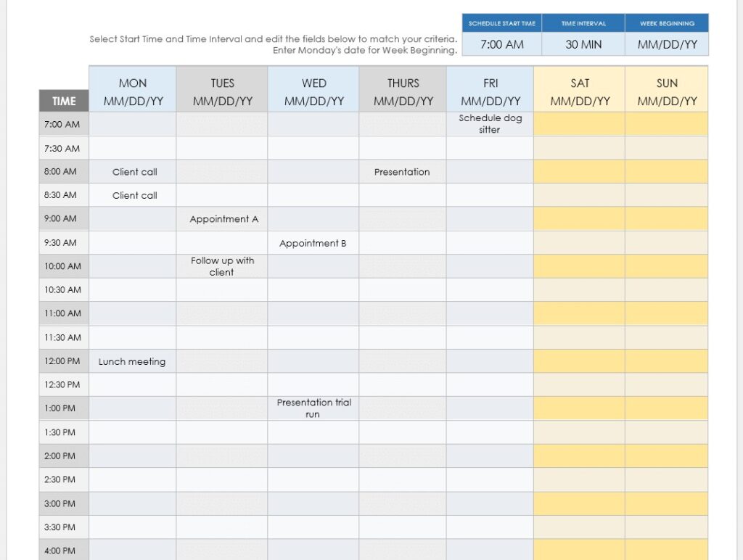This screenshot has width=743, height=560.
Task: Click the 10:00 AM time row label
Action: (x=64, y=266)
